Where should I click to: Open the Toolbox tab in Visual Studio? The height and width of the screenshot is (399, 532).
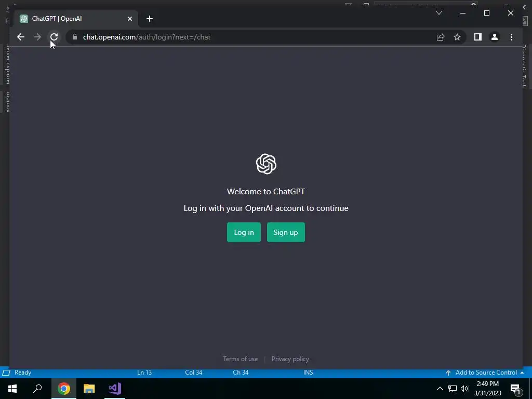tap(7, 101)
